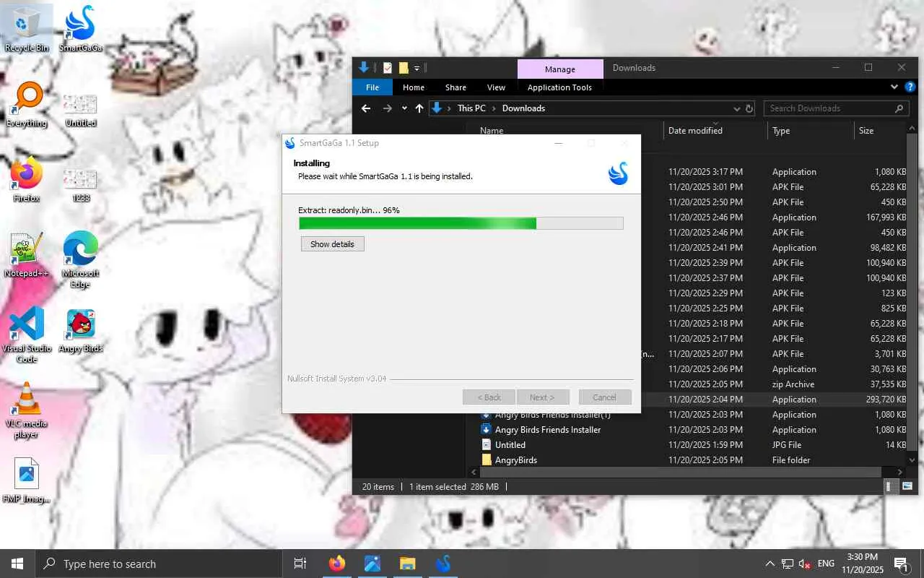Click the Manage contextual tab
This screenshot has width=924, height=578.
point(560,69)
